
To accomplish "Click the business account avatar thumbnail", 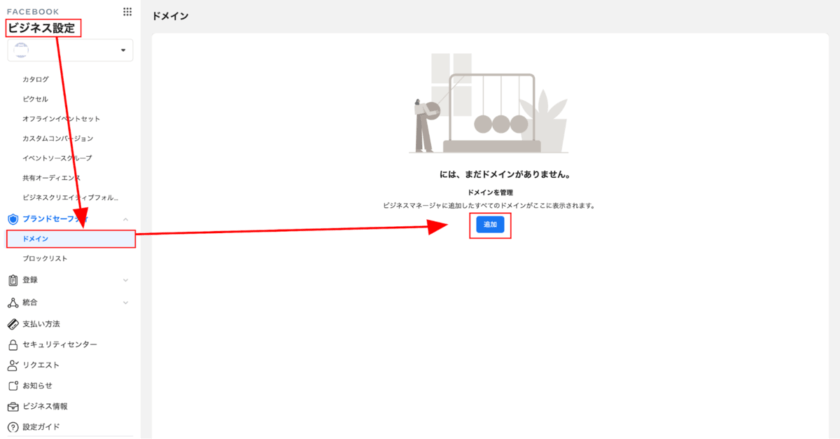I will (x=21, y=50).
